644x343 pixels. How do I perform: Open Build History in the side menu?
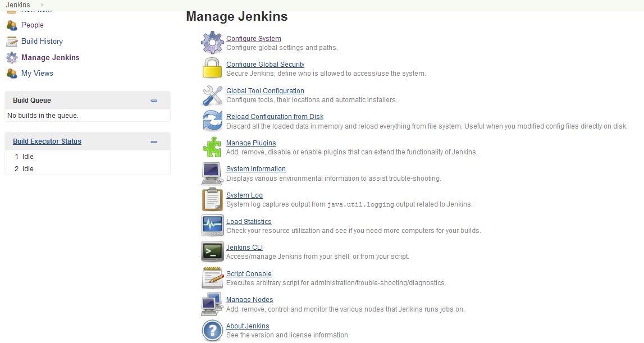point(42,41)
